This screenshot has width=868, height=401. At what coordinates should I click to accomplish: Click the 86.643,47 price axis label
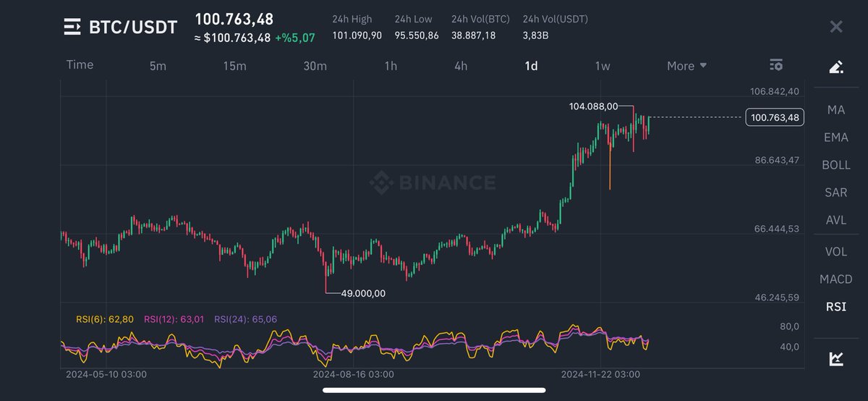click(778, 159)
